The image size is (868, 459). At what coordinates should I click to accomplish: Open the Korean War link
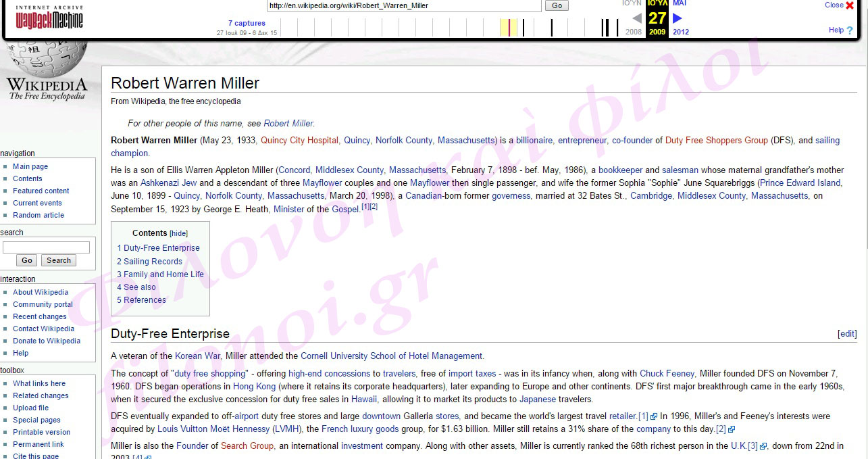(198, 356)
